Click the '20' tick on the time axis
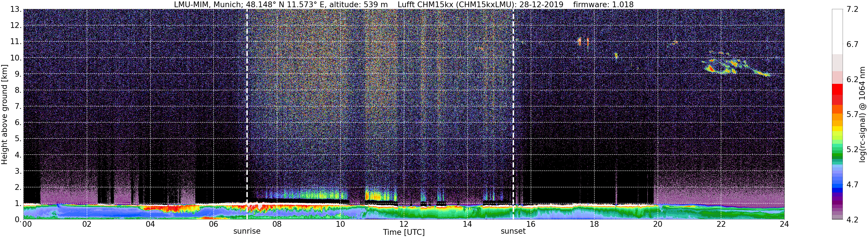 (x=657, y=224)
